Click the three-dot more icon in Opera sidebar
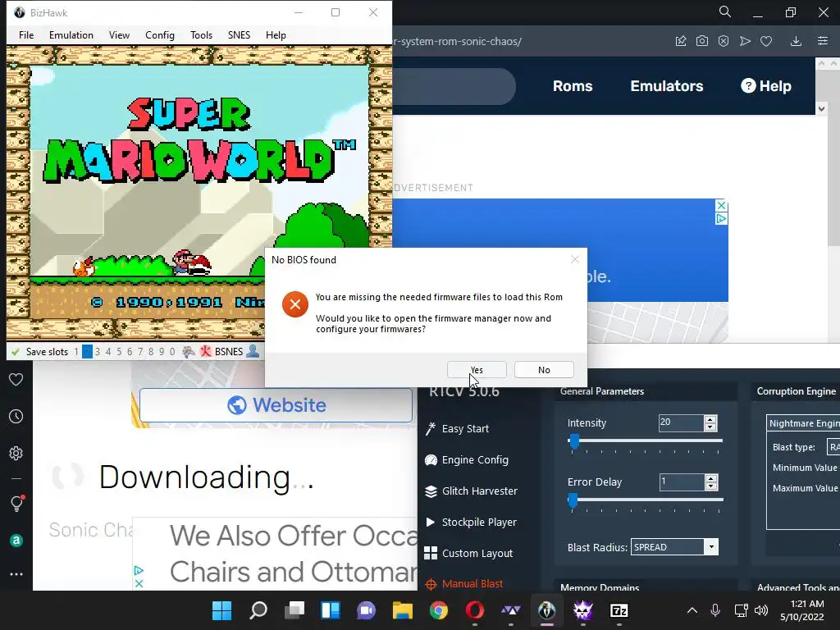Screen dimensions: 840x630 click(x=16, y=574)
